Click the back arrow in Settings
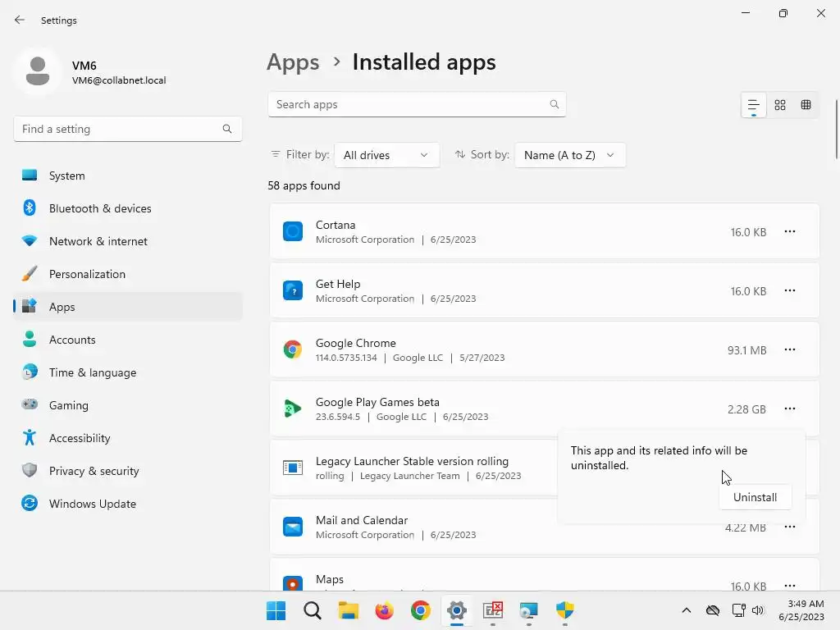Viewport: 840px width, 630px height. tap(20, 21)
